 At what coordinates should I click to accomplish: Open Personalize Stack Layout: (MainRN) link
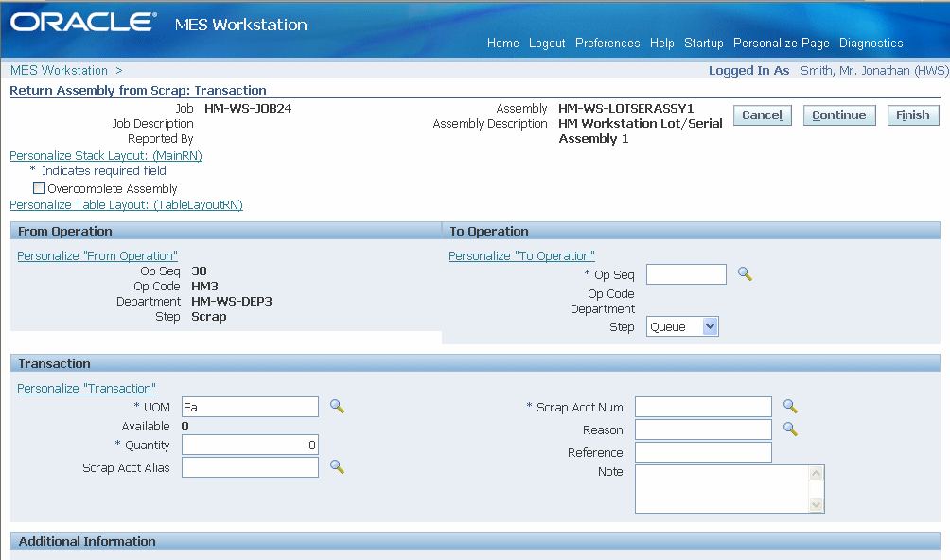pyautogui.click(x=106, y=155)
